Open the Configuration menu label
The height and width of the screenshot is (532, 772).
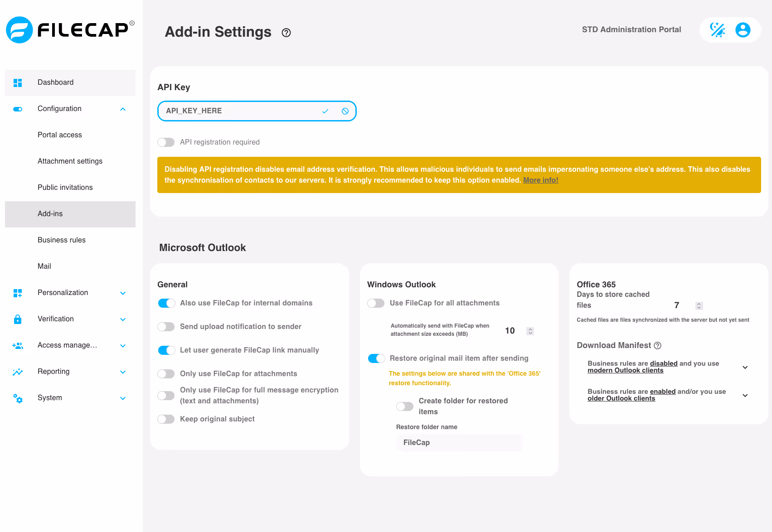tap(59, 109)
